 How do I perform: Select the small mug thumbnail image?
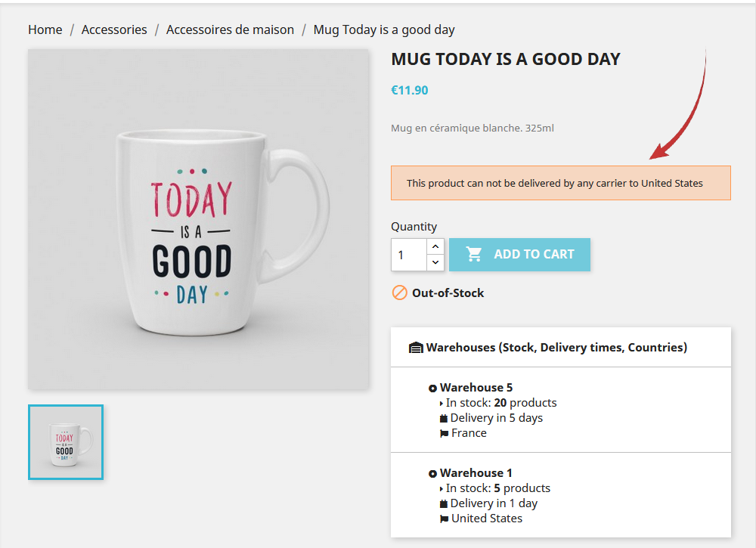click(66, 442)
